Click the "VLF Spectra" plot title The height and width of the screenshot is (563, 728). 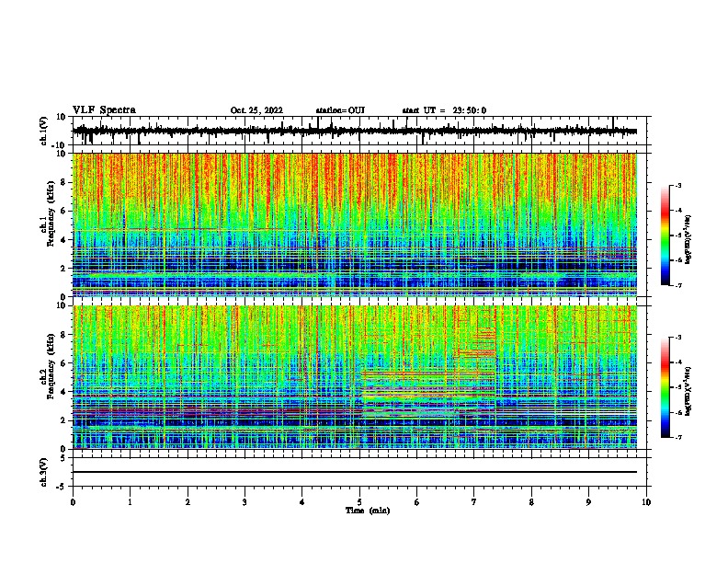coord(104,110)
